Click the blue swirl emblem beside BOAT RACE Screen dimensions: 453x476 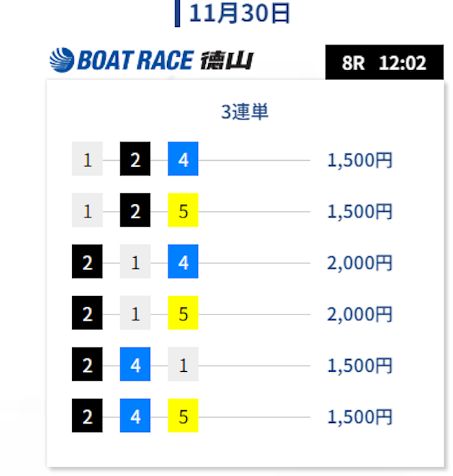(x=62, y=60)
